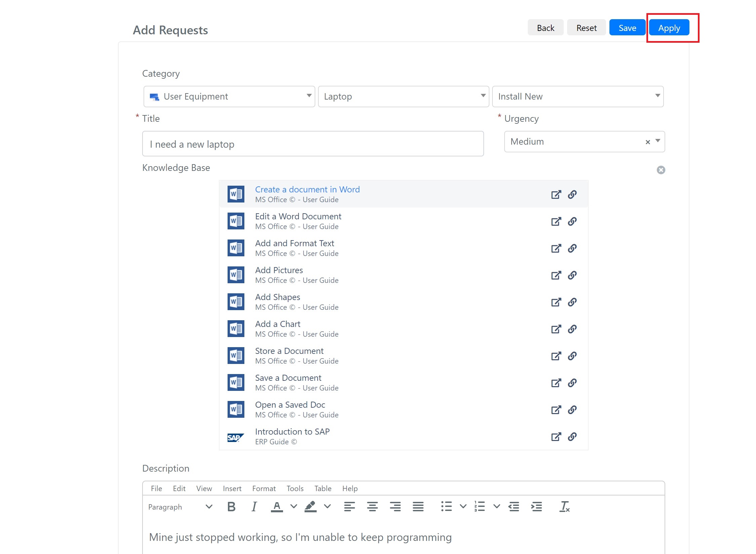Click link icon for Add and Format Text

pyautogui.click(x=572, y=248)
